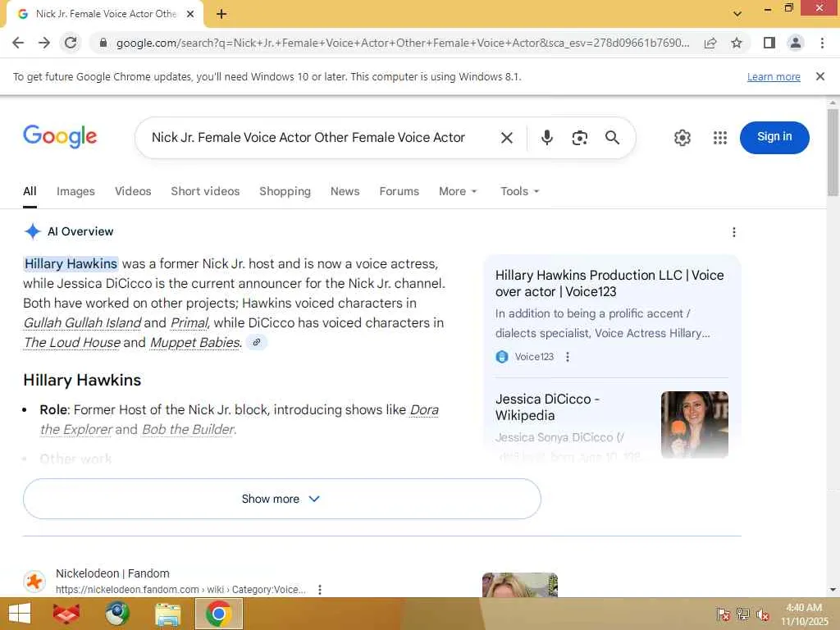Open Voice123 source options menu

(568, 357)
